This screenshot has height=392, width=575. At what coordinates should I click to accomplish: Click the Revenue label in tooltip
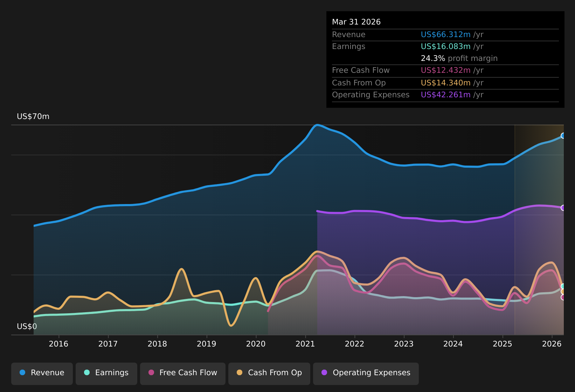[348, 35]
